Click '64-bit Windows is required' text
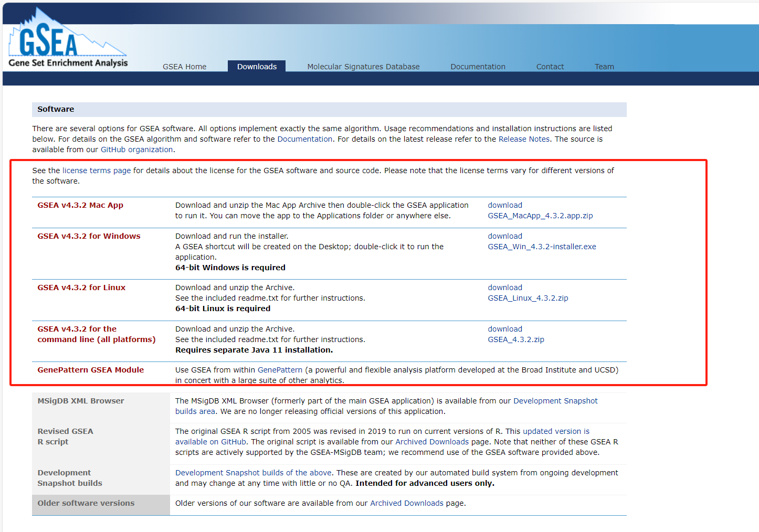Screen dimensions: 759x532 tap(230, 268)
